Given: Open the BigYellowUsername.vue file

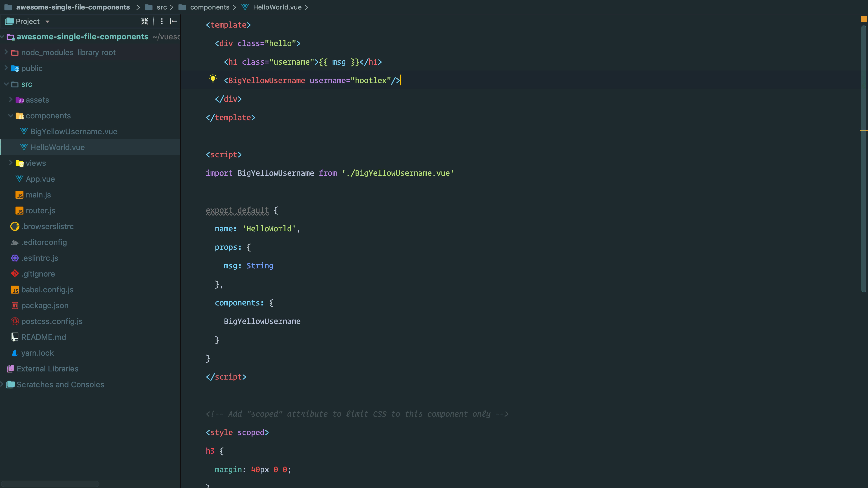Looking at the screenshot, I should (73, 132).
